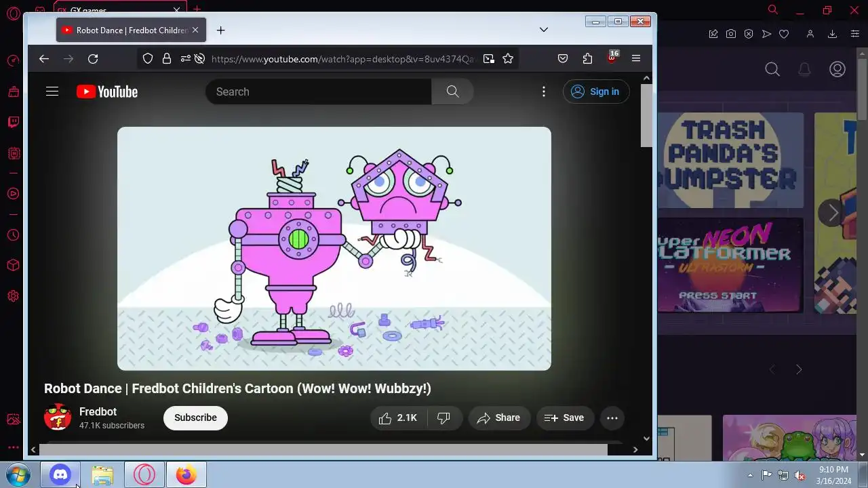Open Windows Start menu
The width and height of the screenshot is (868, 488).
click(17, 475)
